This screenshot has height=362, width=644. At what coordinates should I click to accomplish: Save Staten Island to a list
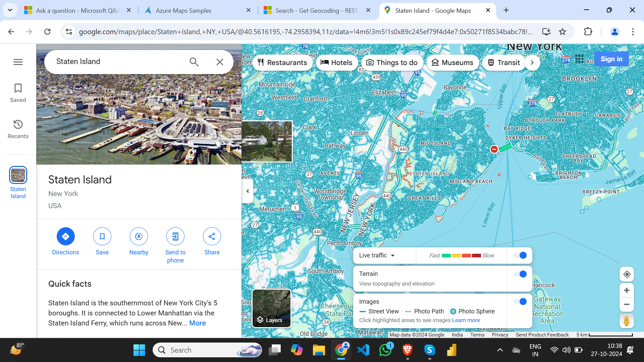point(102,241)
